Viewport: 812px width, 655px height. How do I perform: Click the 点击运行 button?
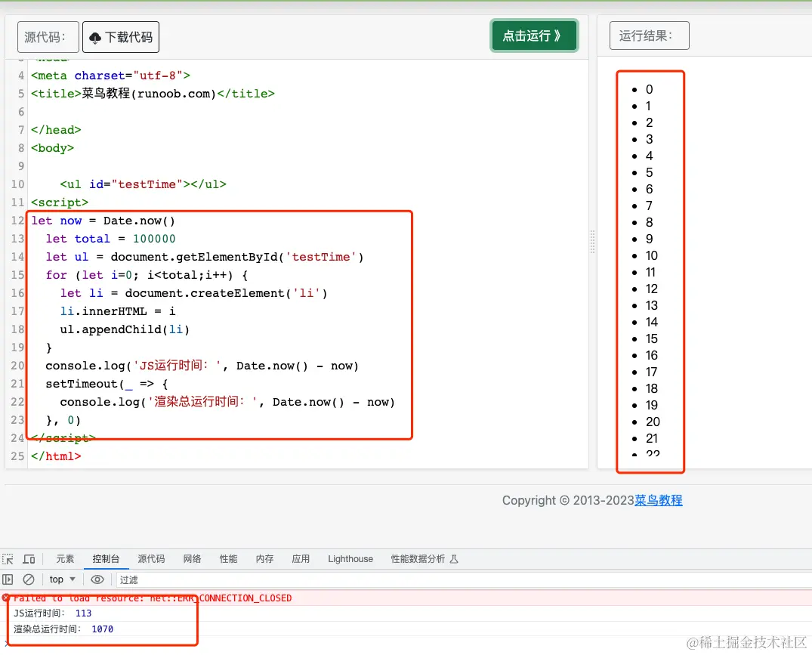(x=533, y=36)
